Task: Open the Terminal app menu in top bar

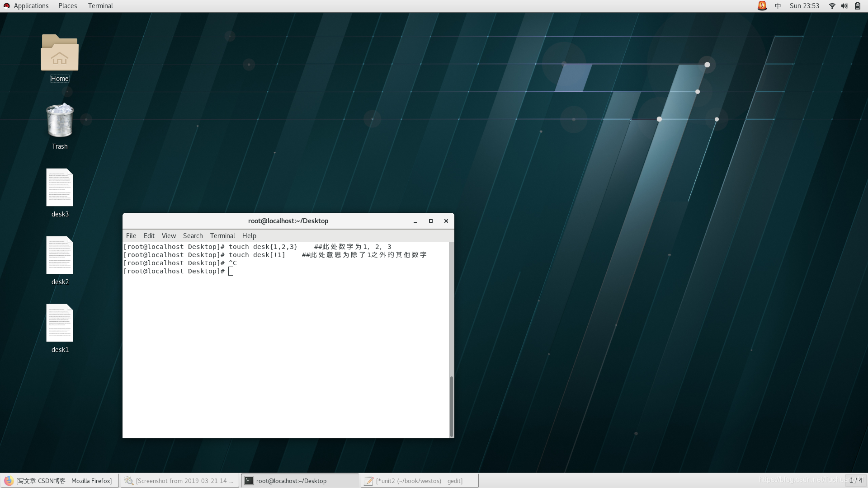Action: tap(100, 6)
